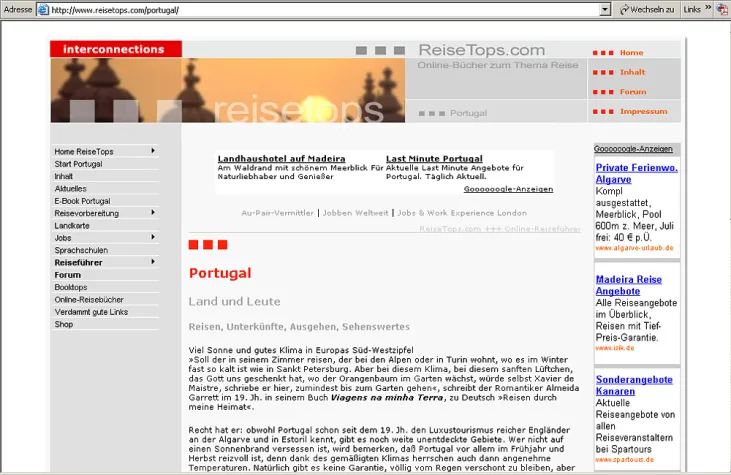Expand the Reisevorbereitung submenu arrow
This screenshot has width=731, height=475.
[153, 212]
